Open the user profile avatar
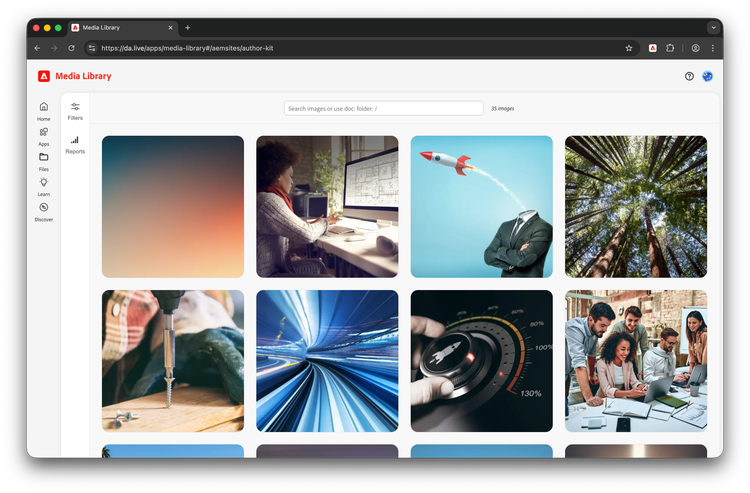This screenshot has width=750, height=493. 708,76
